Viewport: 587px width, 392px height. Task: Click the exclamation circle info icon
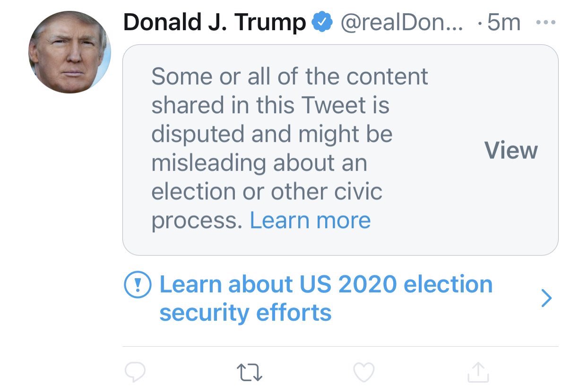coord(138,285)
